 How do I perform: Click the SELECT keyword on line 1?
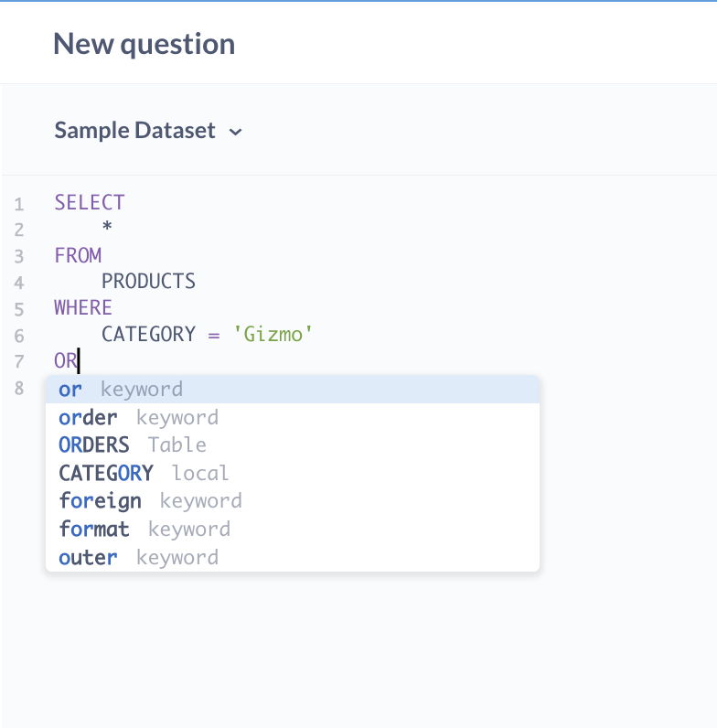pos(89,202)
